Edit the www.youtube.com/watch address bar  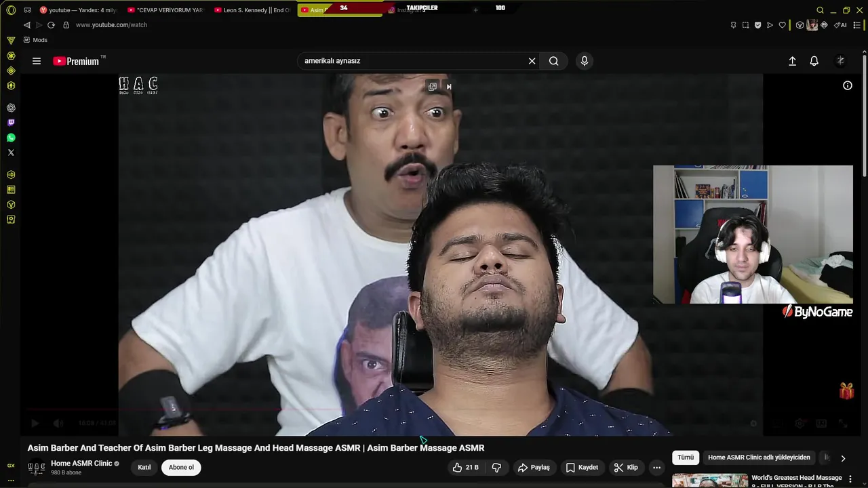[x=111, y=25]
